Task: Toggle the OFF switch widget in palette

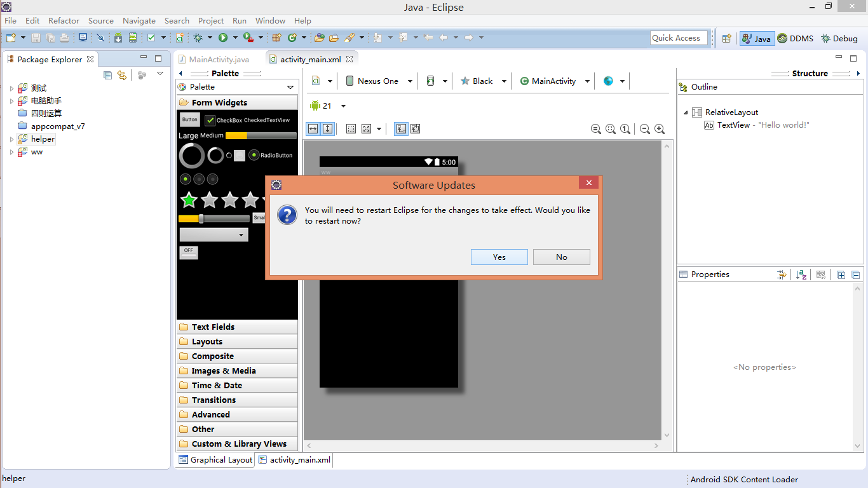Action: click(x=189, y=252)
